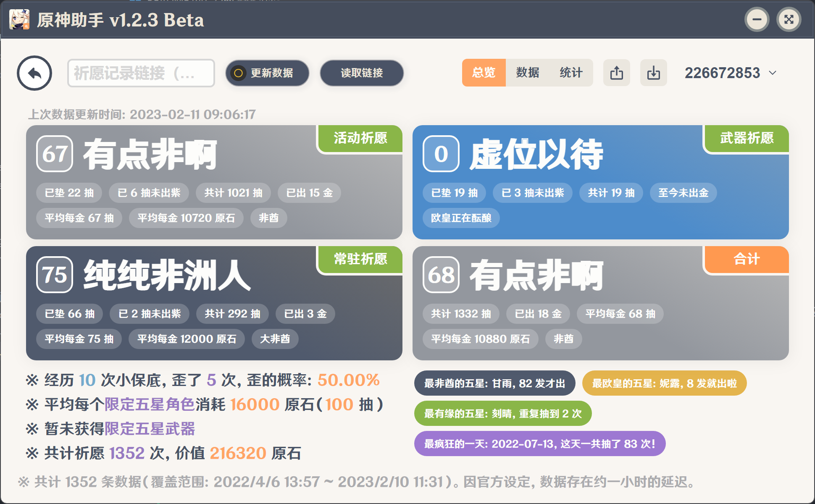This screenshot has width=815, height=504.
Task: Expand the account chevron arrow
Action: [x=773, y=73]
